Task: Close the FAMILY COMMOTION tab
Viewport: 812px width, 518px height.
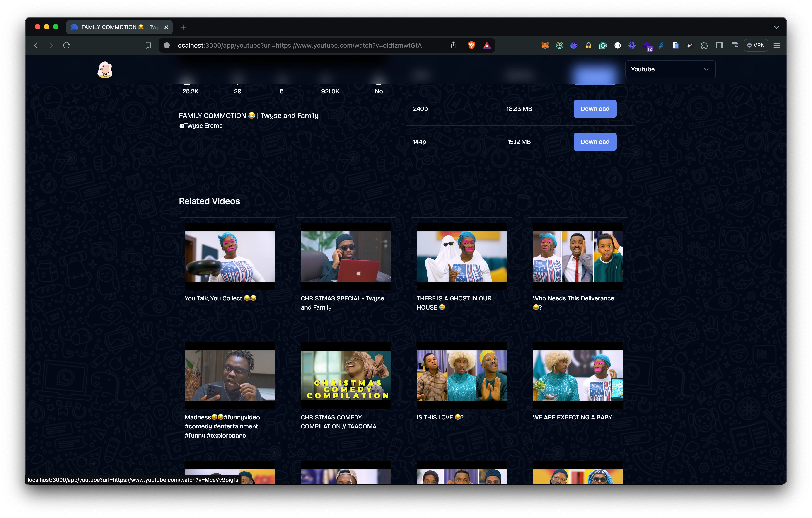Action: click(x=166, y=27)
